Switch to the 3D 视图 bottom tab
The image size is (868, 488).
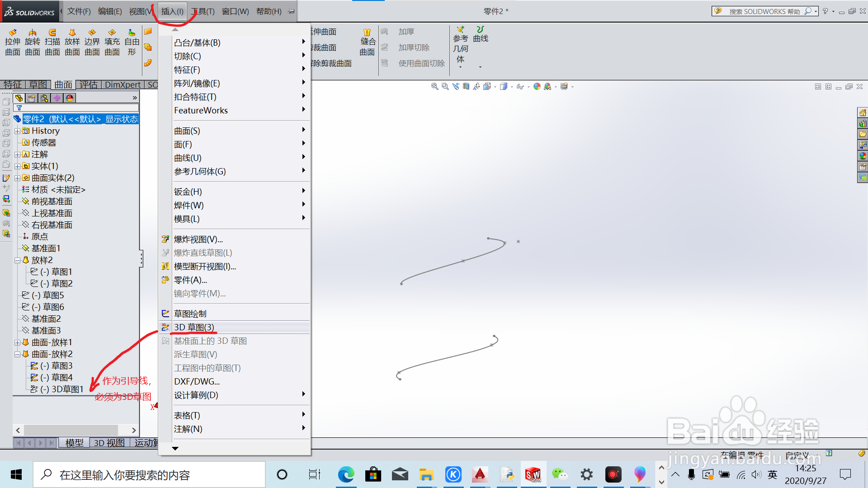(109, 443)
